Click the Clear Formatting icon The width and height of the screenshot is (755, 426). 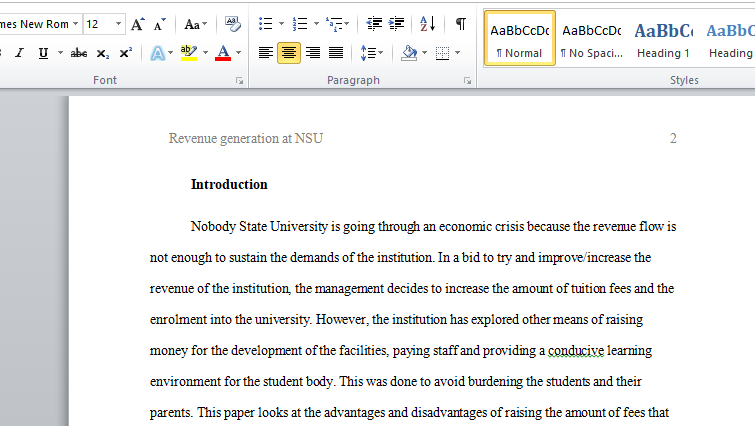pyautogui.click(x=233, y=24)
